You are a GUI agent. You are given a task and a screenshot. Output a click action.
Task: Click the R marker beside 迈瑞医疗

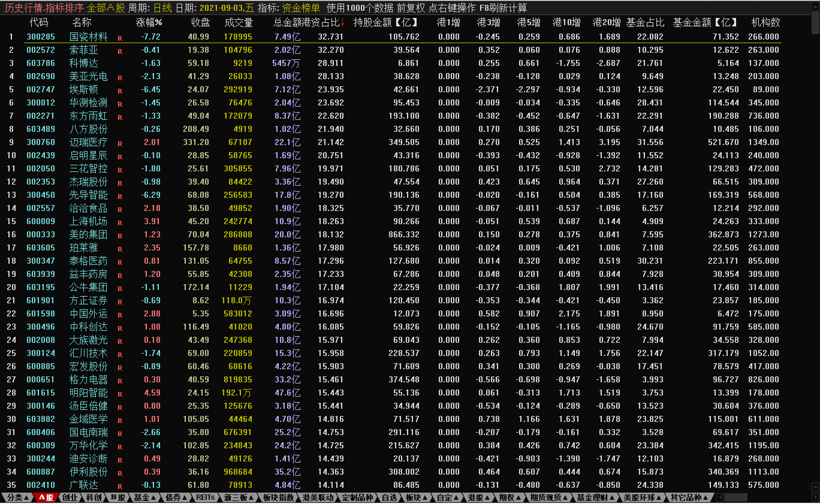(120, 144)
